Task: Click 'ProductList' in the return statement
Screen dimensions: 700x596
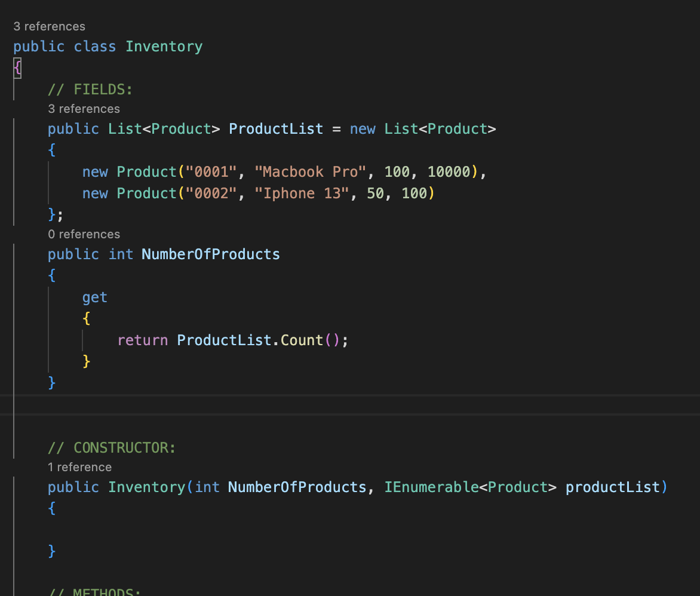Action: [x=224, y=340]
